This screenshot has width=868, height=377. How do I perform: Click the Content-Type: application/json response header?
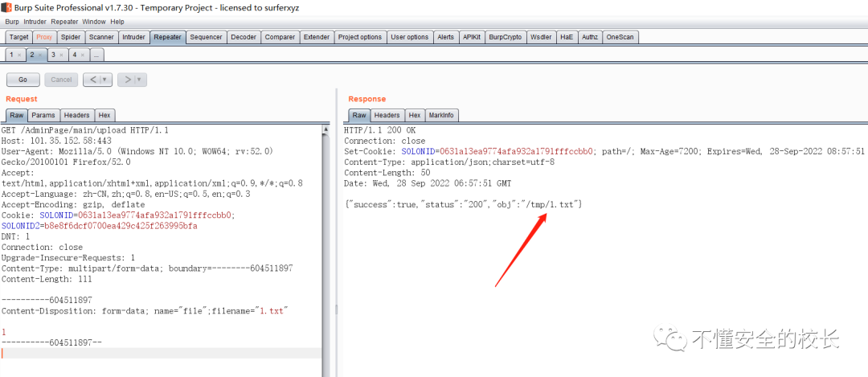pos(449,162)
